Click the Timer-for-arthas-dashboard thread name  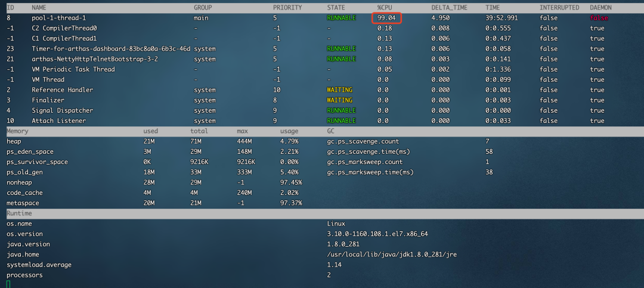[111, 49]
